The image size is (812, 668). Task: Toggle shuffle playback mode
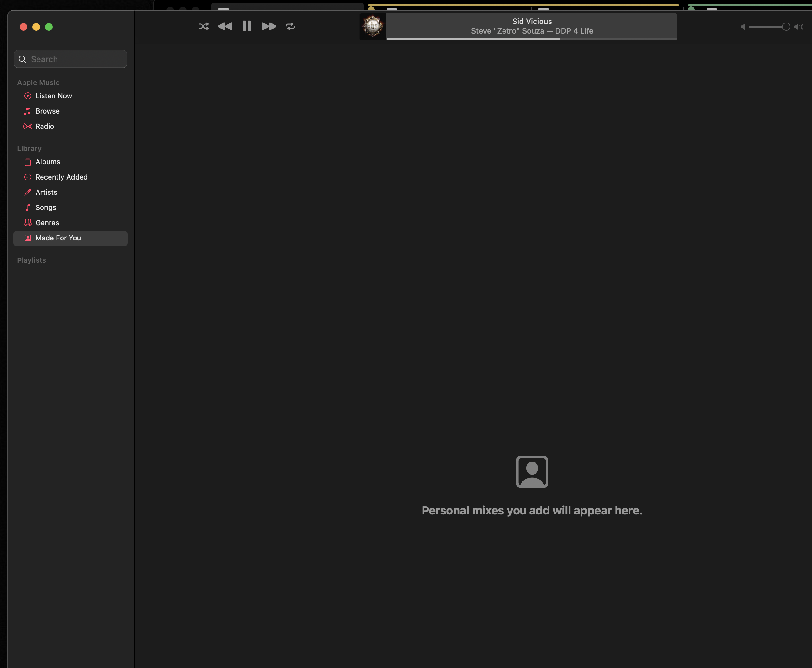point(204,26)
